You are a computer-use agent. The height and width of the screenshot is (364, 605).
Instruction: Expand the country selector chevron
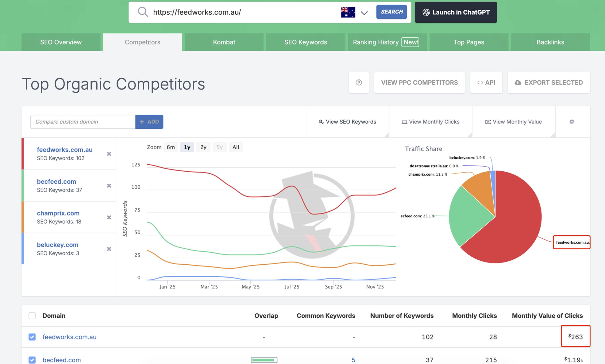pos(364,13)
